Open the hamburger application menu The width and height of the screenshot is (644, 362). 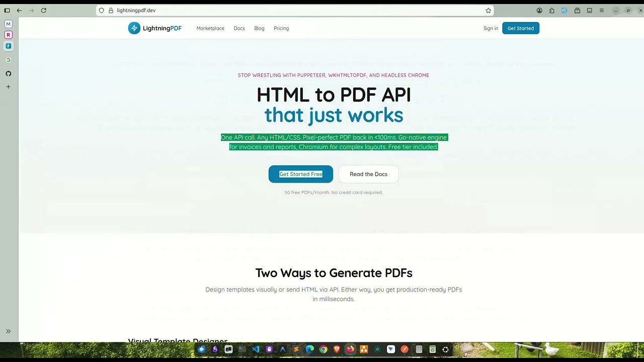pyautogui.click(x=602, y=10)
